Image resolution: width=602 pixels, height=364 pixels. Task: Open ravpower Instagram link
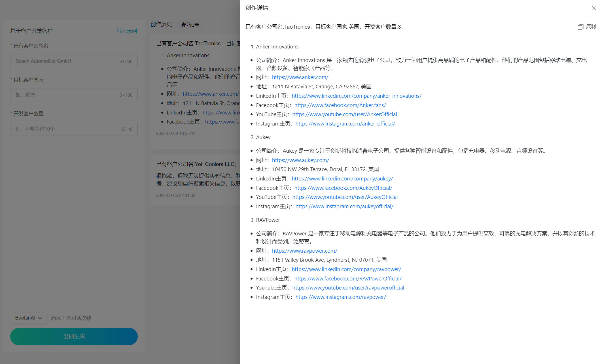(x=341, y=297)
